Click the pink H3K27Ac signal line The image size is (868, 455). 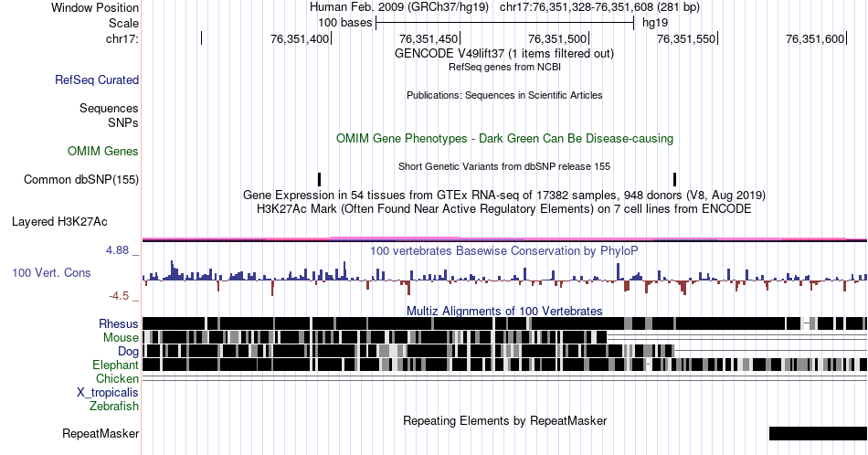504,239
